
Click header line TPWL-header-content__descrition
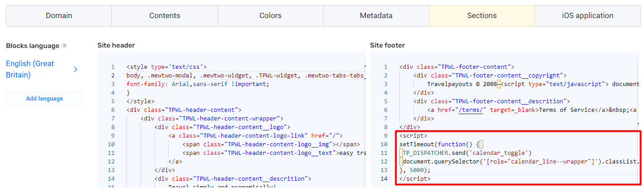click(x=232, y=178)
